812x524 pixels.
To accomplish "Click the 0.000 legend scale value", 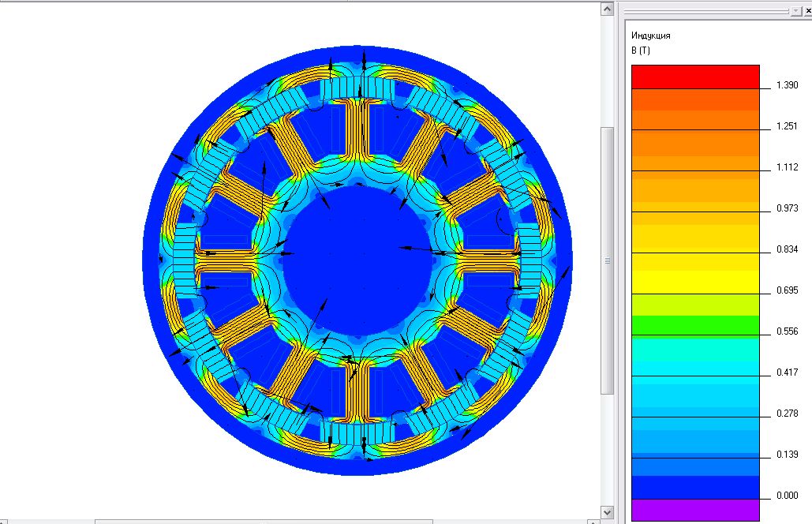I will (788, 496).
